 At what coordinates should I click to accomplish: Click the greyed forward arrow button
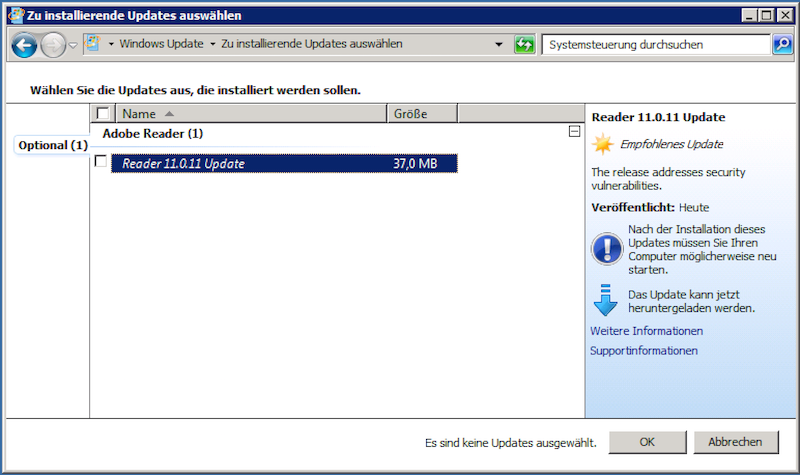53,45
